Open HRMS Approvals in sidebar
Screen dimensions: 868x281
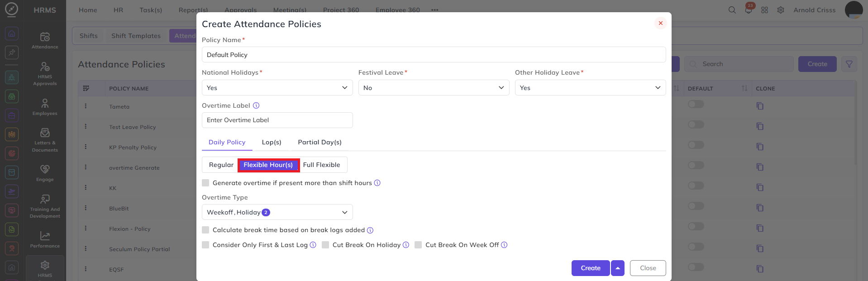tap(45, 74)
